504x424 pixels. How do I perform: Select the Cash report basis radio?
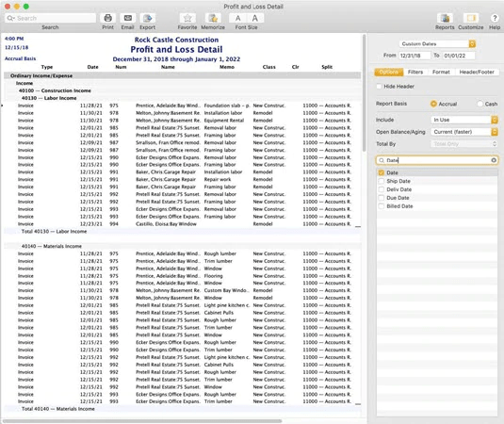tap(480, 104)
